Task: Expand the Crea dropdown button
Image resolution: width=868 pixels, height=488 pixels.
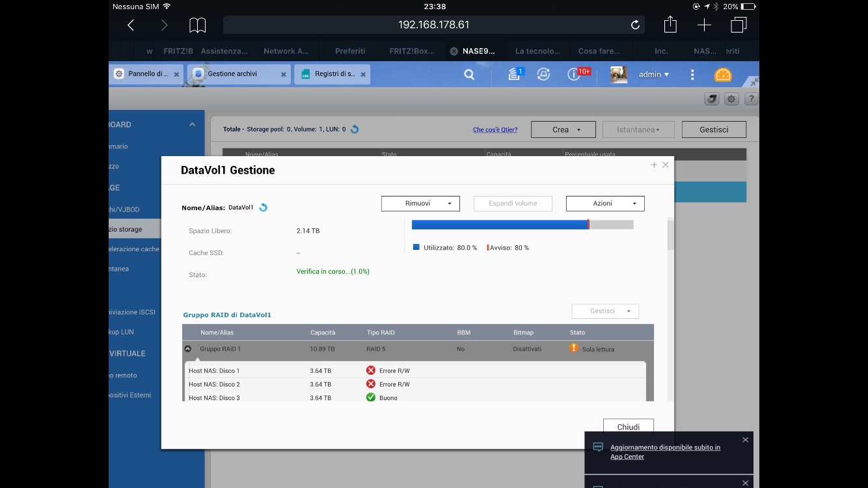Action: tap(563, 129)
